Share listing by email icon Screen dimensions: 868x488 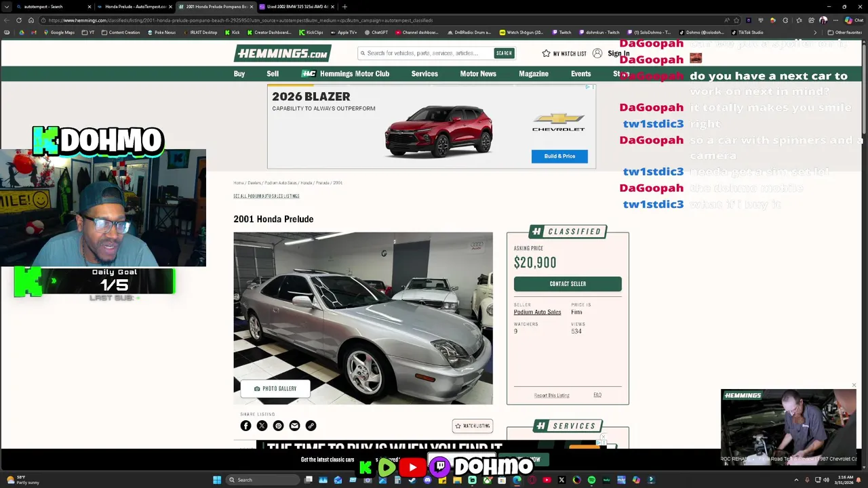(x=294, y=426)
